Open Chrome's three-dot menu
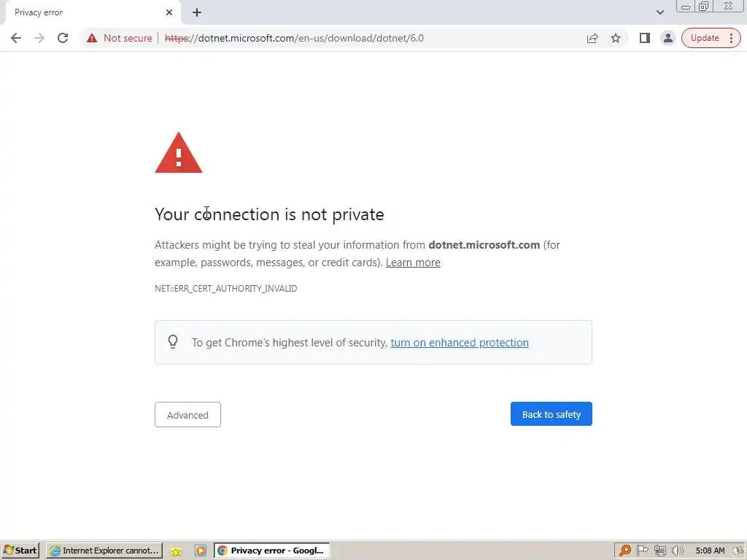Image resolution: width=747 pixels, height=560 pixels. pyautogui.click(x=731, y=38)
